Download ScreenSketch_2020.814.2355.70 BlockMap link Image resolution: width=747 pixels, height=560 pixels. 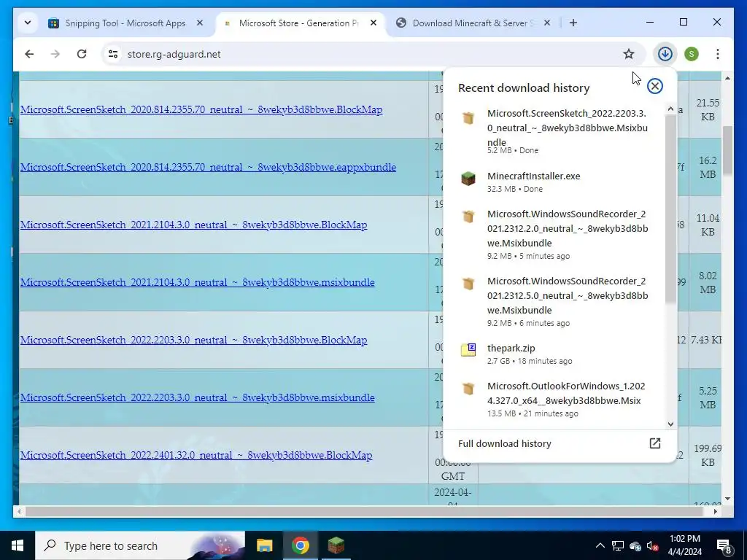click(201, 109)
